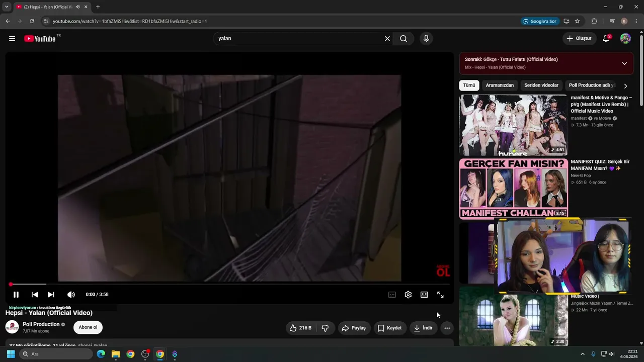Go to YouTube home via the logo
Screen dimensions: 644x362
(40, 39)
